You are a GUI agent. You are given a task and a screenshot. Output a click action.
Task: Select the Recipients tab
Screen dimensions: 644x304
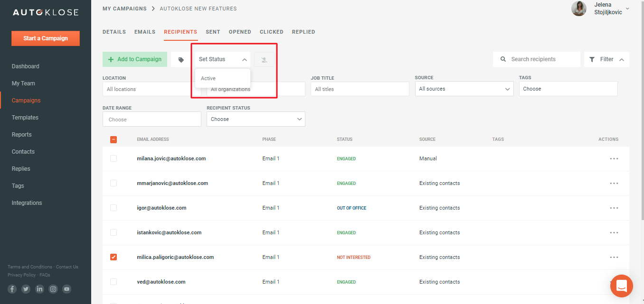point(180,32)
